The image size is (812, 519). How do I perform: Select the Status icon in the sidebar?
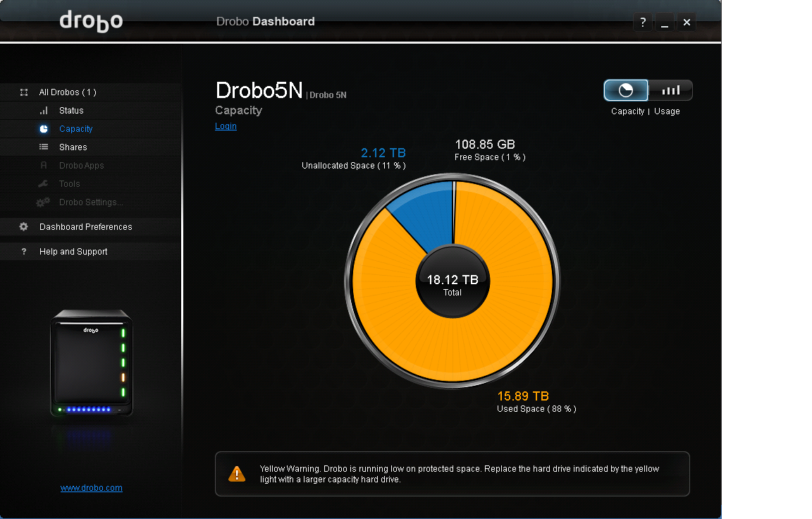coord(42,110)
